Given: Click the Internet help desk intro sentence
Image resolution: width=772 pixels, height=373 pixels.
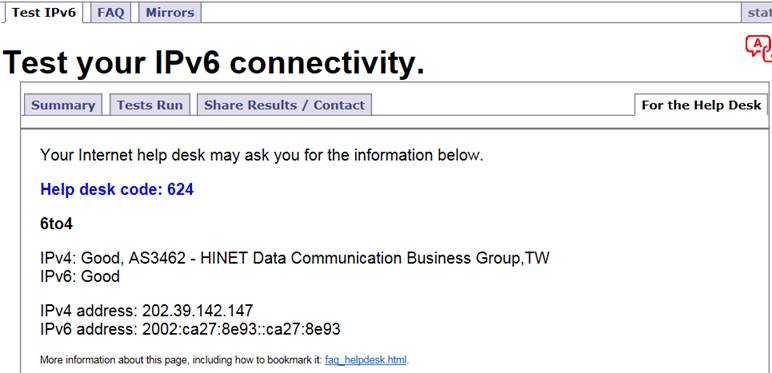Looking at the screenshot, I should pos(261,155).
